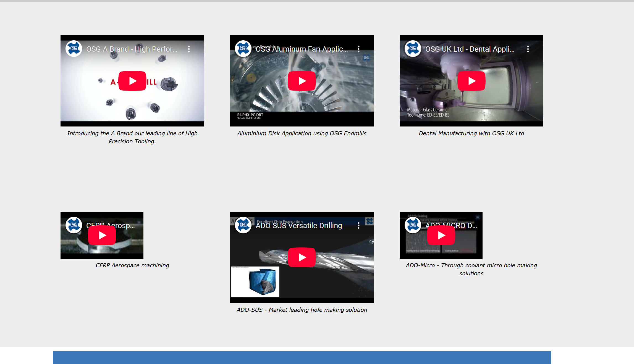Click the 'ADO MICRO D...' video title
The image size is (634, 364).
pyautogui.click(x=451, y=225)
